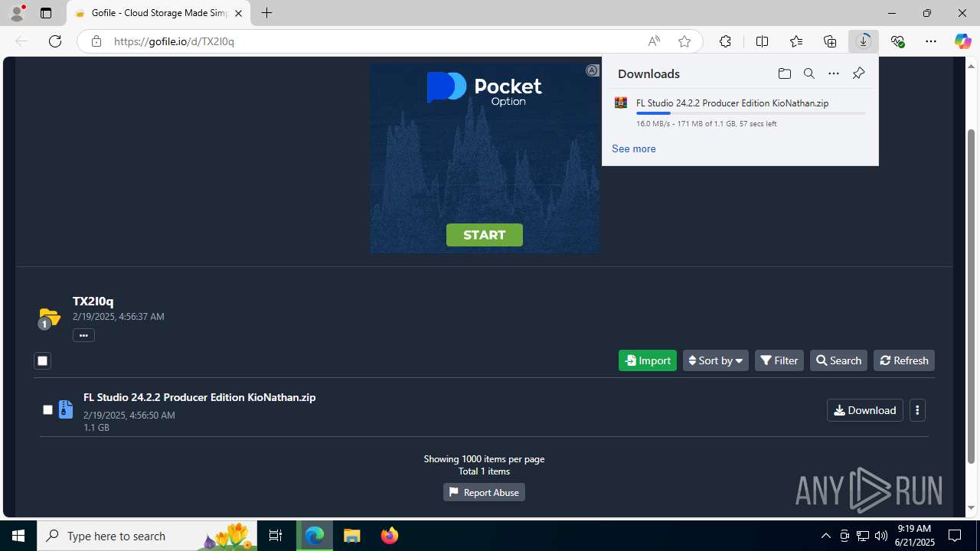Open Browser essentials icon

[897, 41]
